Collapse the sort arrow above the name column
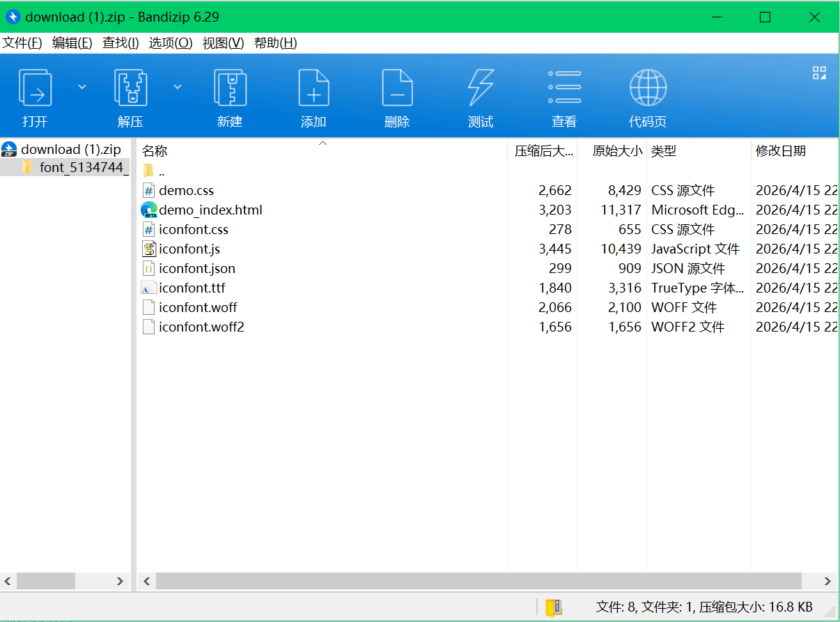Screen dimensions: 840x622 click(x=322, y=143)
